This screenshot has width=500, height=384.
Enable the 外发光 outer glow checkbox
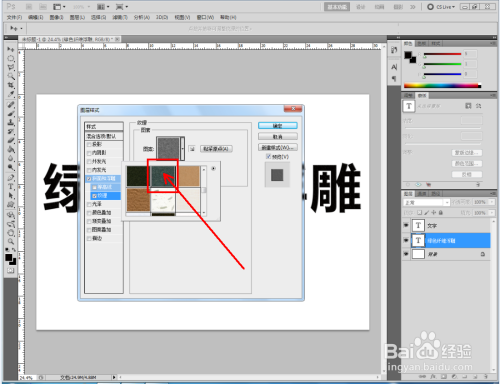pos(89,162)
